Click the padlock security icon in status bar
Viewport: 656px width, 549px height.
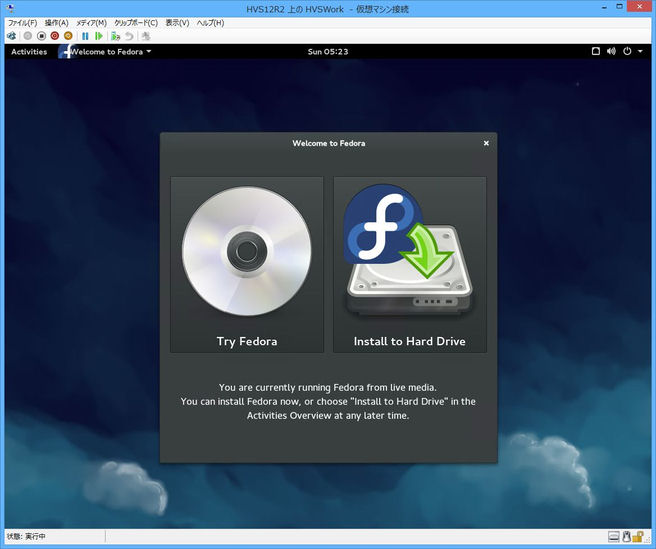[x=638, y=536]
